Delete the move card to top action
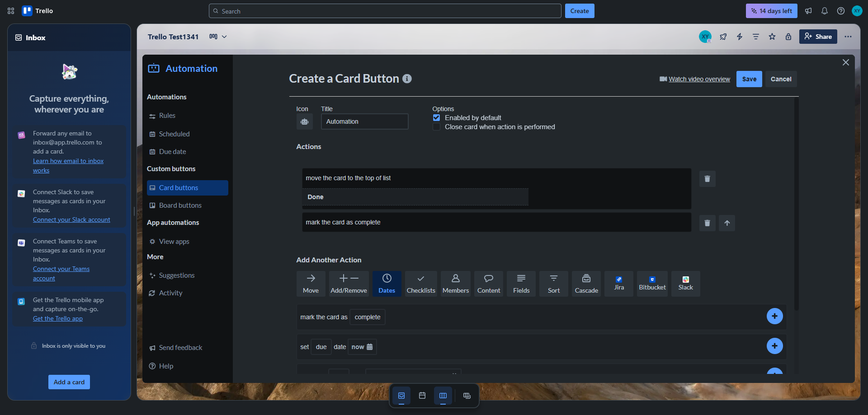This screenshot has width=868, height=415. (708, 179)
